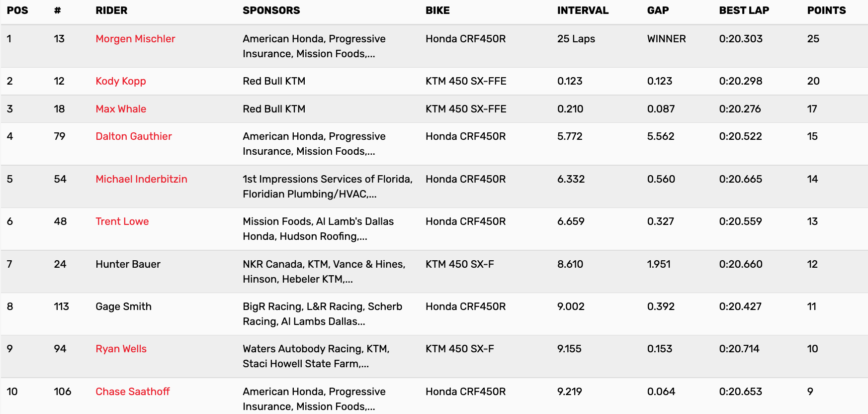Click the RIDER column header
Screen dimensions: 868x414
pos(111,10)
